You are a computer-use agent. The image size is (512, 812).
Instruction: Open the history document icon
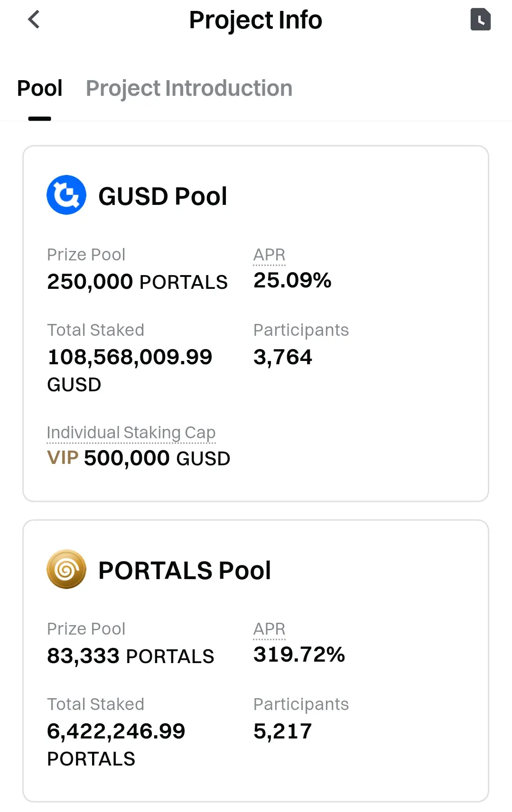[x=480, y=20]
